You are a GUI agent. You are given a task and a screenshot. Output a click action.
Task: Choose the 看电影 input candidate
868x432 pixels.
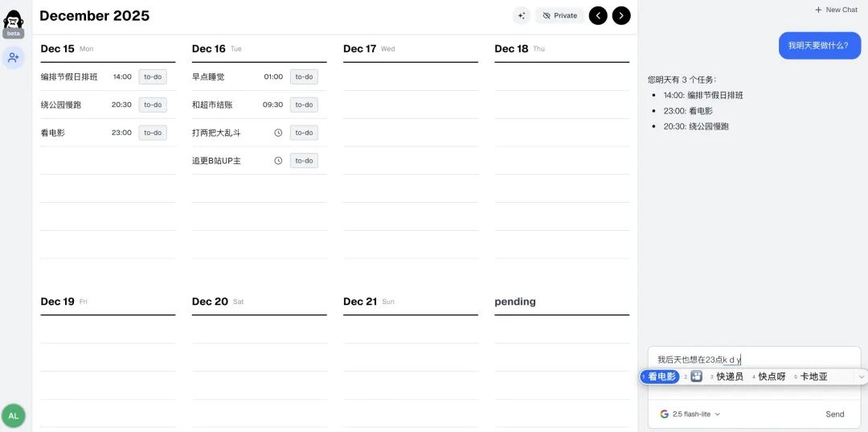point(661,376)
